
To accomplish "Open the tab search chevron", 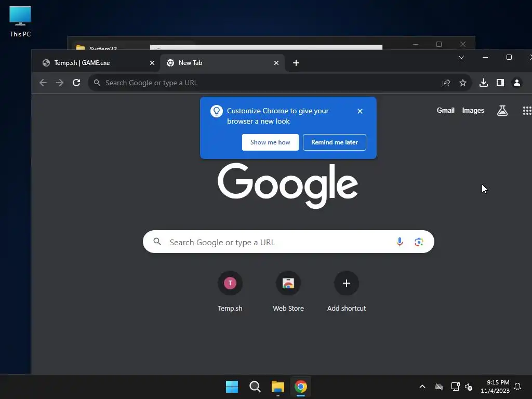I will pos(461,57).
